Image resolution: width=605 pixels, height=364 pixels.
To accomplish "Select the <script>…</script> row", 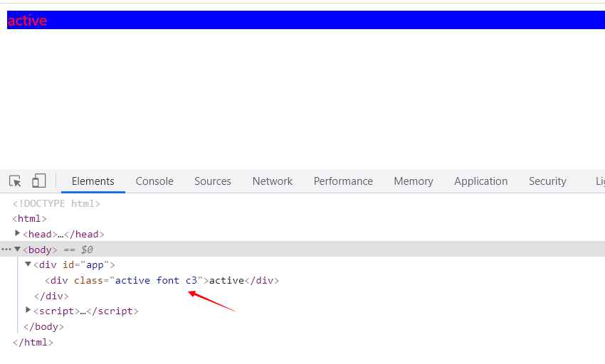I will 85,311.
